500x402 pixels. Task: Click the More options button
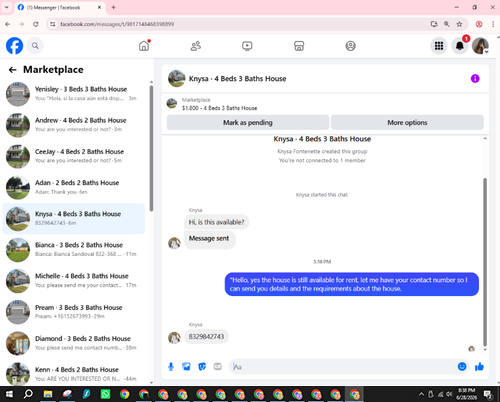(407, 122)
